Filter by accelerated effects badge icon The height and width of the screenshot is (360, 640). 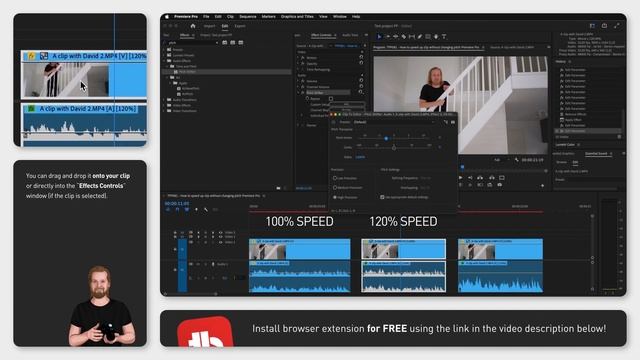(224, 42)
